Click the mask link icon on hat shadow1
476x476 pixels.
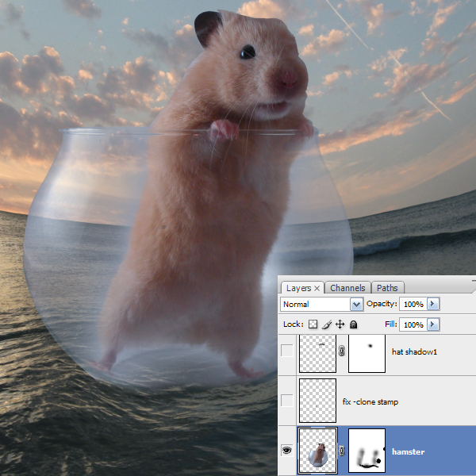tap(342, 351)
